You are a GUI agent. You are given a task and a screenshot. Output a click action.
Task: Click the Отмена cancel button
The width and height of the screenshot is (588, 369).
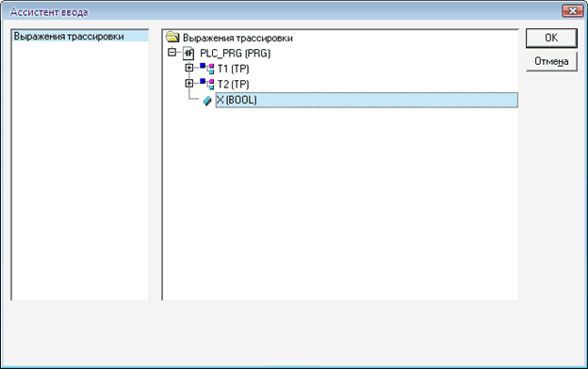coord(551,61)
